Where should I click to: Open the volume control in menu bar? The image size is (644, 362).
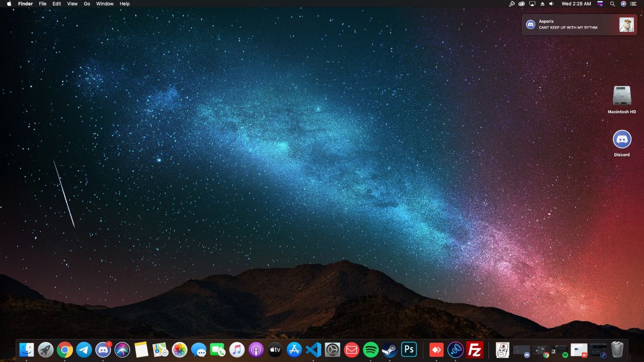(x=551, y=4)
